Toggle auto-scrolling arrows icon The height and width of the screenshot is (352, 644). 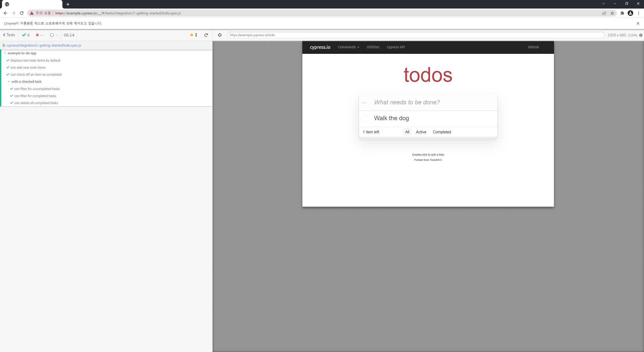click(x=196, y=35)
